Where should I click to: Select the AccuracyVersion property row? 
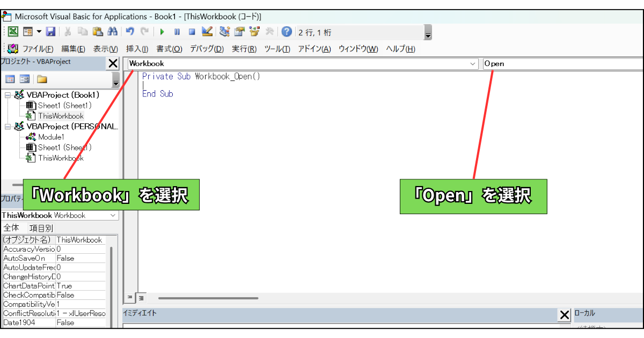[x=54, y=249]
